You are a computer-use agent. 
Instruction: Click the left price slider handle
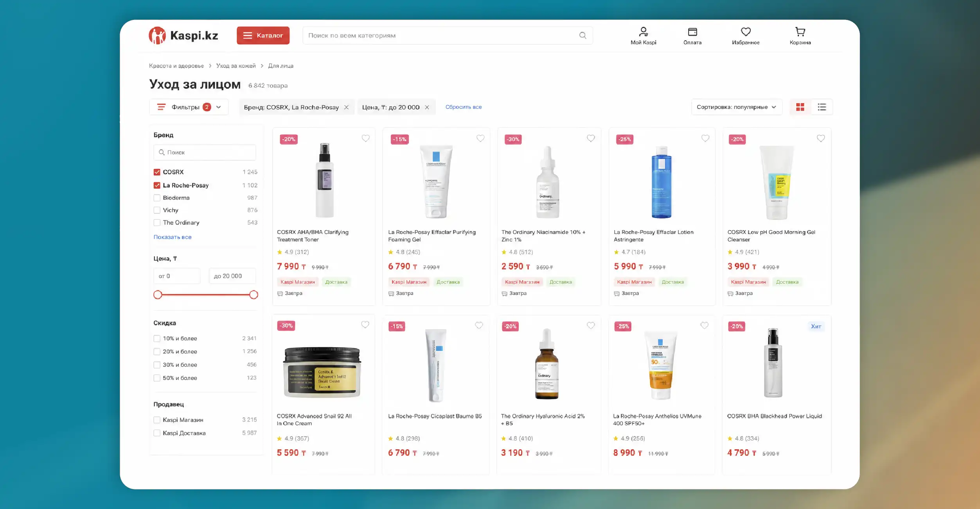point(158,295)
